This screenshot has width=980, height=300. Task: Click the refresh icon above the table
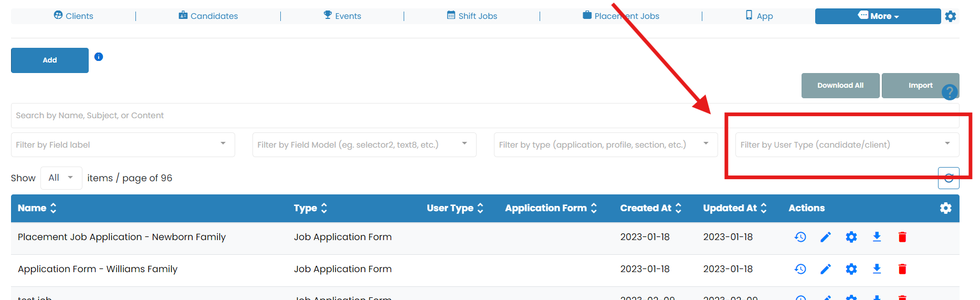949,178
